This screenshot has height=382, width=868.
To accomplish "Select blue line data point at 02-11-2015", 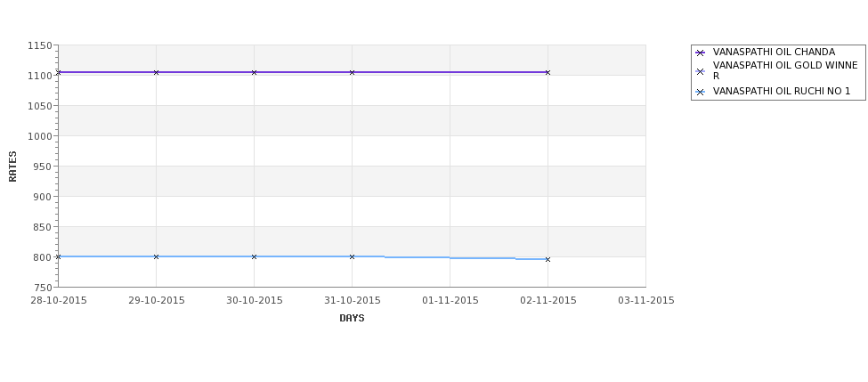I will [x=548, y=259].
